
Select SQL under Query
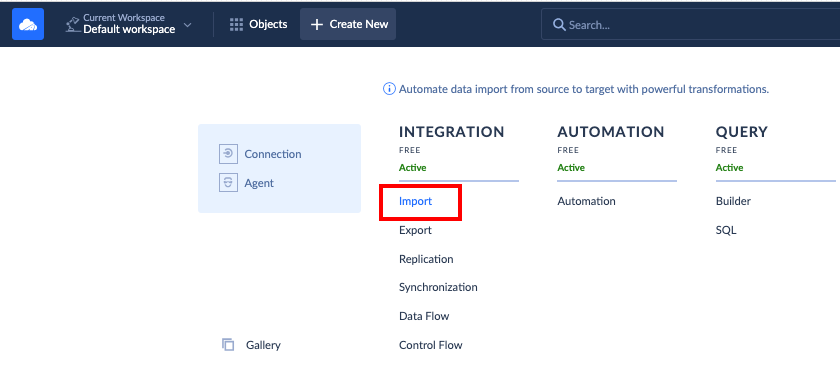726,230
